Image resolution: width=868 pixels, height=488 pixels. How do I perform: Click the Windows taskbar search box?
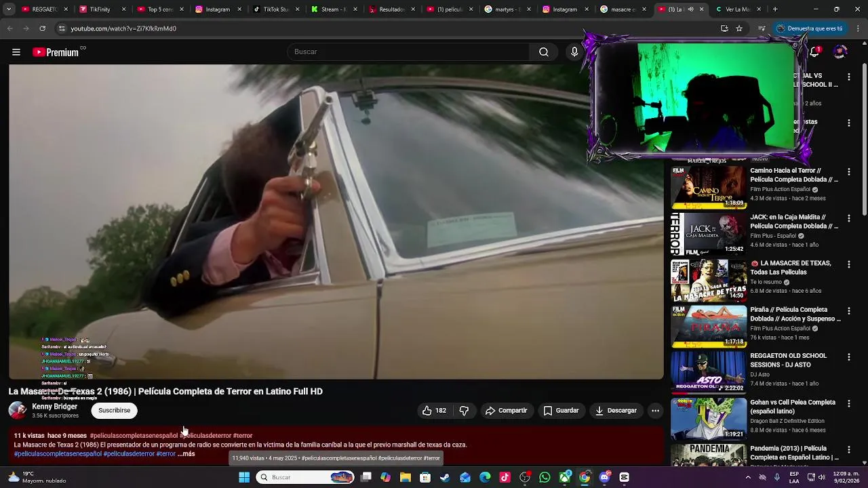307,477
